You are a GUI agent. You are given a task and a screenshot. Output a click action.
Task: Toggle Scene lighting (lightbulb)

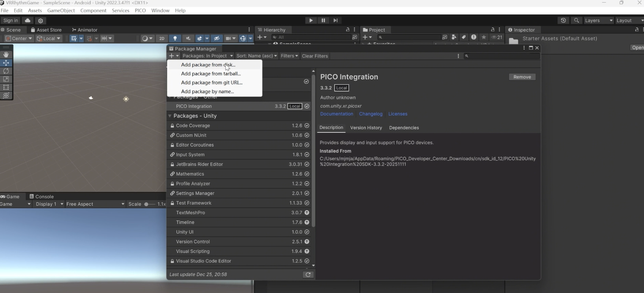tap(175, 38)
